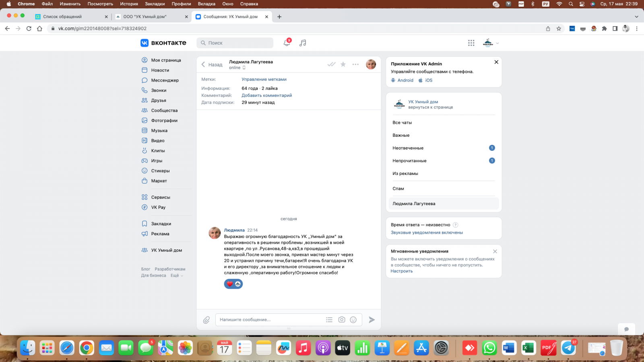
Task: Click the Добавить комментарий link
Action: (x=266, y=95)
